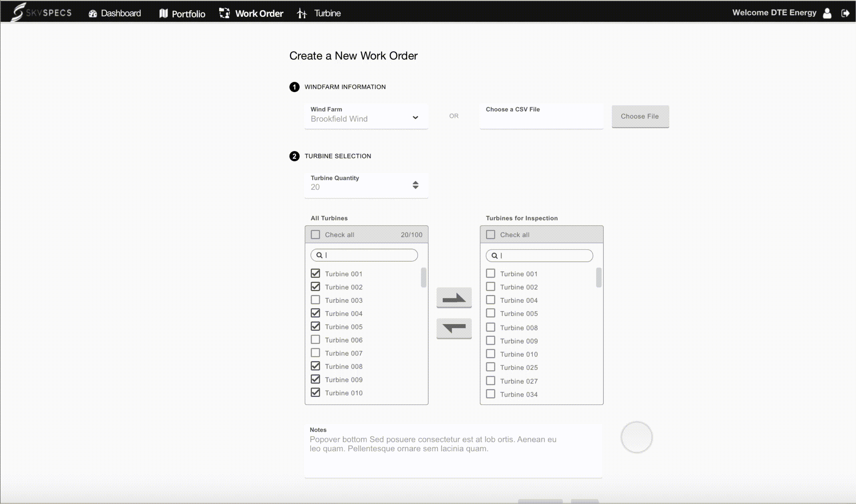Toggle Check all for Turbines for Inspection

pos(490,235)
